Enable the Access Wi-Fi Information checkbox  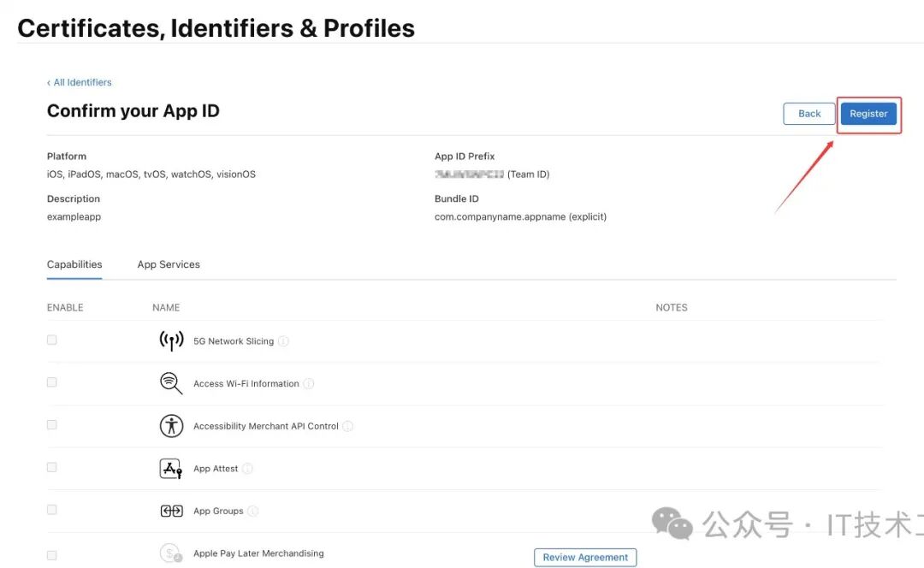52,382
